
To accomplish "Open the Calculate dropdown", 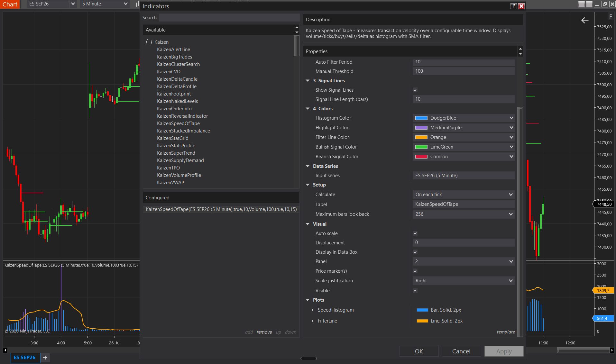I will (x=464, y=195).
